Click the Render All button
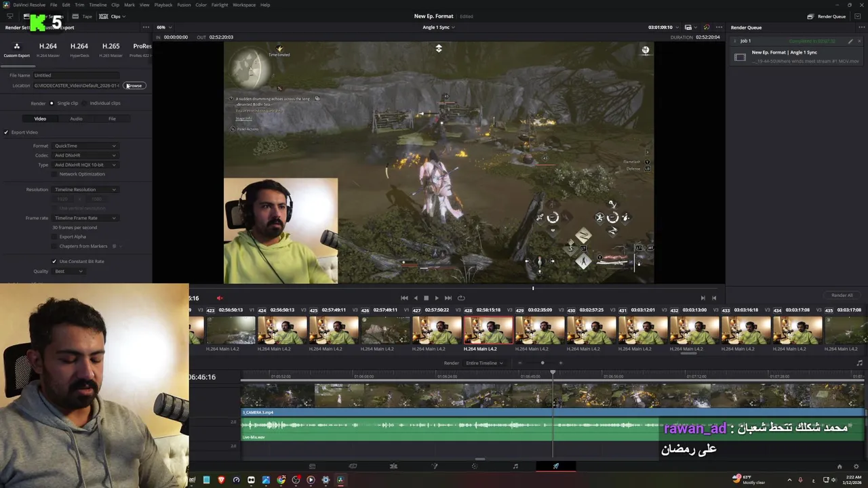The height and width of the screenshot is (488, 868). [x=842, y=296]
